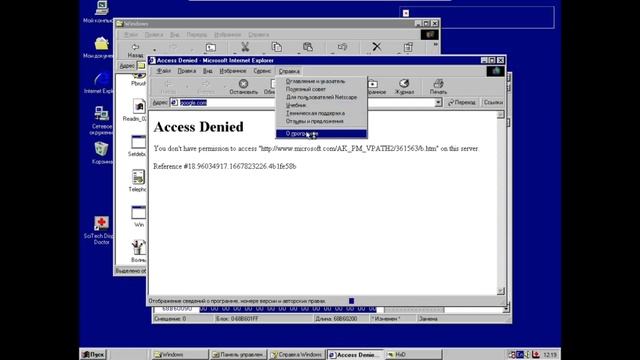
Task: Open the Tools (Сервис) menu in Internet Explorer
Action: point(262,71)
